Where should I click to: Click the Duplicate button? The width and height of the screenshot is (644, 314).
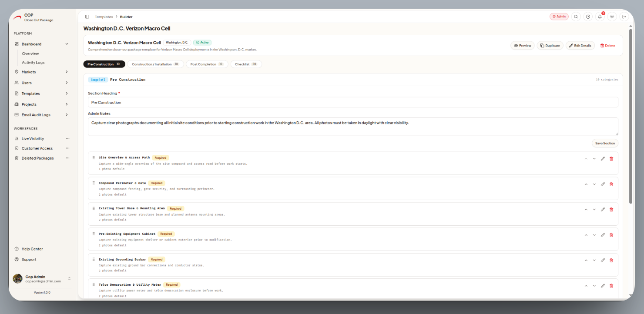tap(550, 46)
